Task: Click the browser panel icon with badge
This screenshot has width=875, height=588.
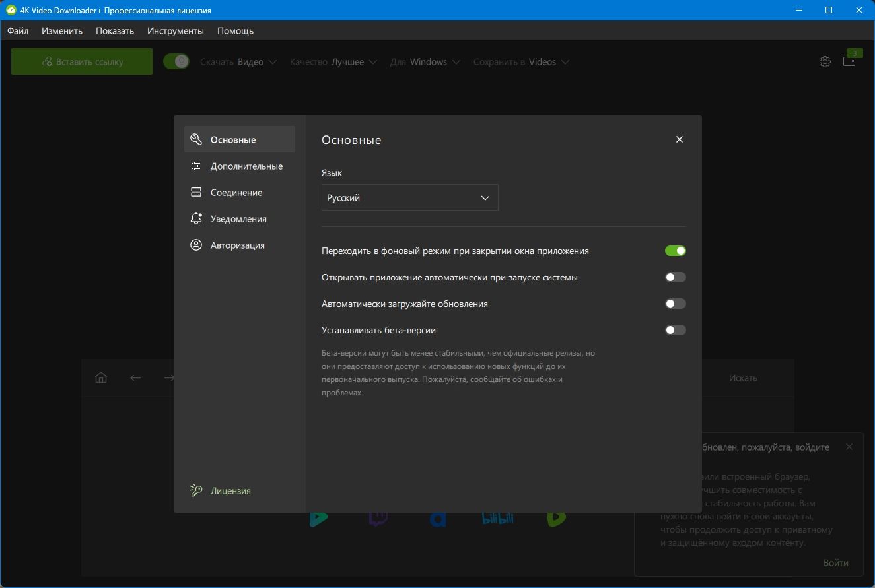Action: (849, 61)
